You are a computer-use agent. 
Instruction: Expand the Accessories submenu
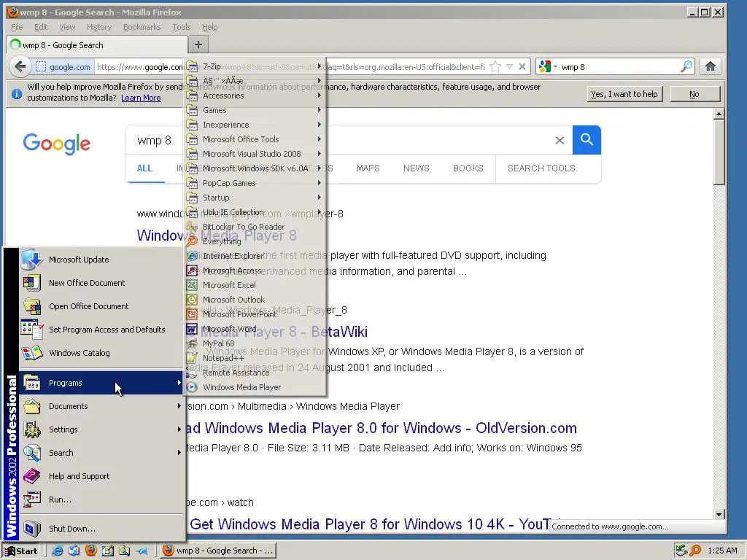(255, 96)
